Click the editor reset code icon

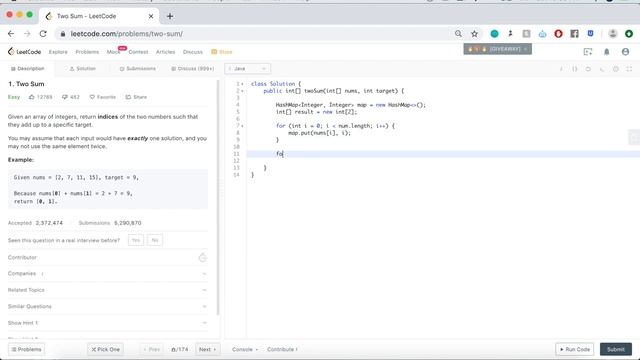[x=588, y=69]
